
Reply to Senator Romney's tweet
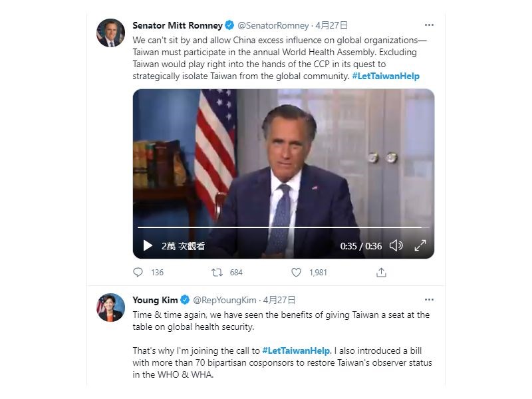[x=138, y=272]
